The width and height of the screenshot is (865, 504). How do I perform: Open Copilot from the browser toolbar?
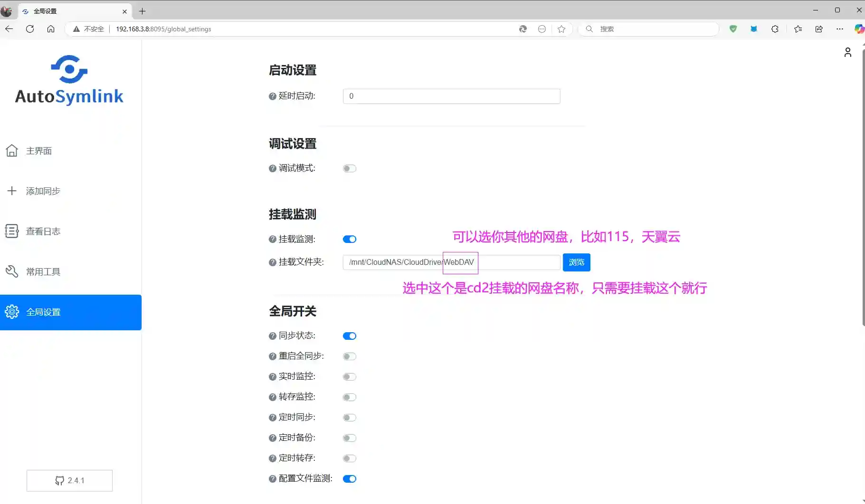pyautogui.click(x=859, y=29)
